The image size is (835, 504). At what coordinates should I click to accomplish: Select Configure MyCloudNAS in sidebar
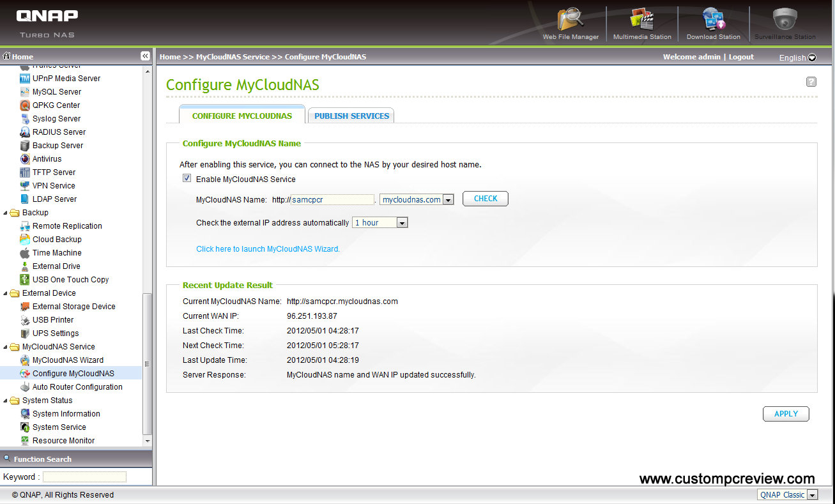pyautogui.click(x=73, y=374)
